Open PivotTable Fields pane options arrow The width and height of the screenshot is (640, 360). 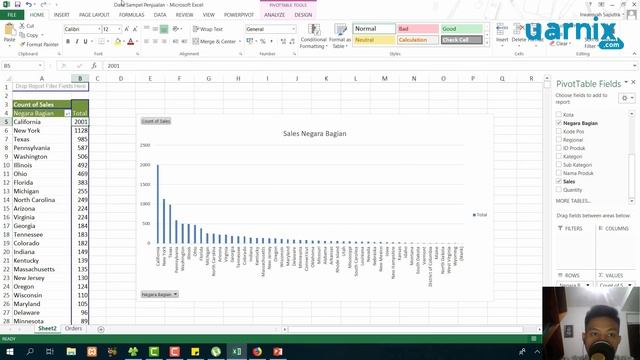tap(626, 82)
